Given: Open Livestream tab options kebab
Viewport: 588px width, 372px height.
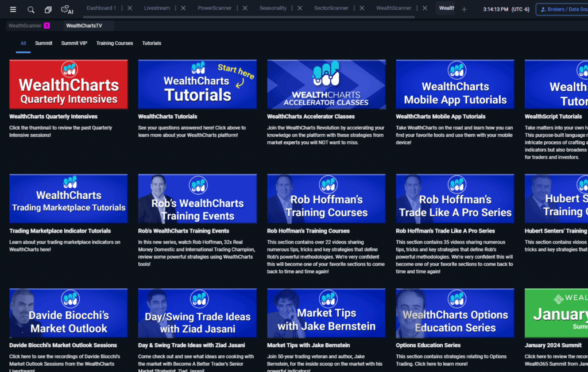Looking at the screenshot, I should (176, 8).
